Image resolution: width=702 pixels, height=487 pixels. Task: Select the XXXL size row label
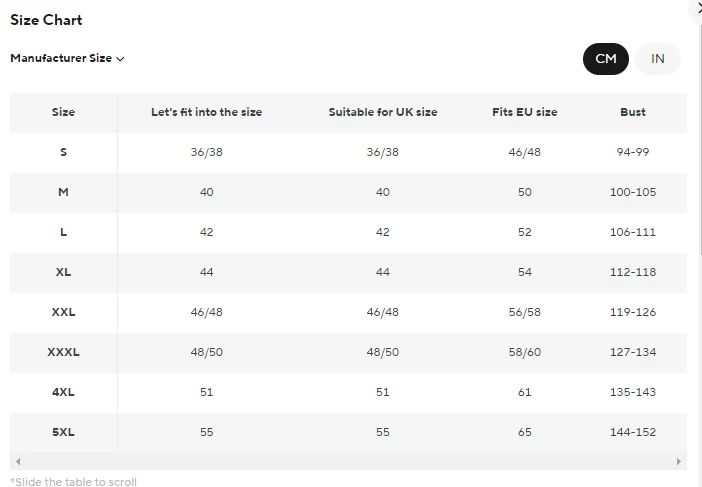point(63,352)
